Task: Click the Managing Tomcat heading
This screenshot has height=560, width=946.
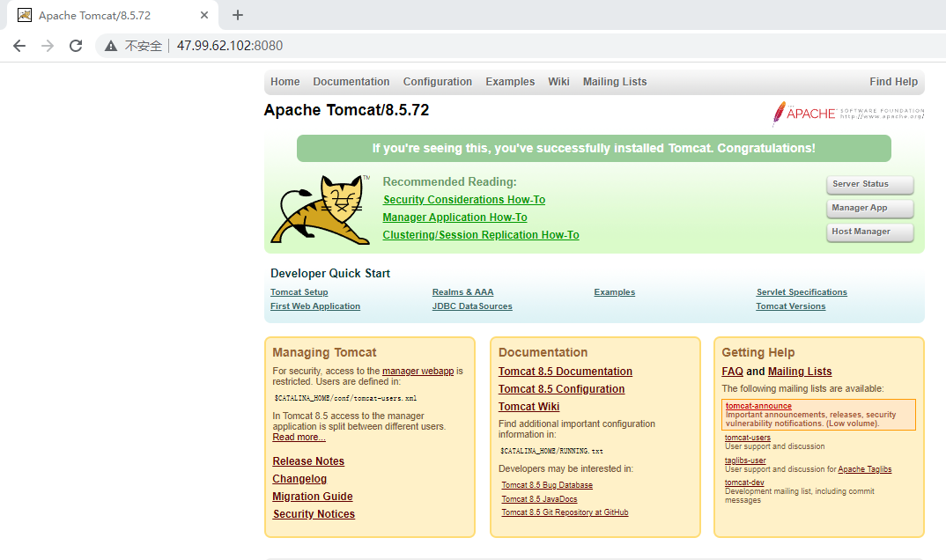Action: coord(324,352)
